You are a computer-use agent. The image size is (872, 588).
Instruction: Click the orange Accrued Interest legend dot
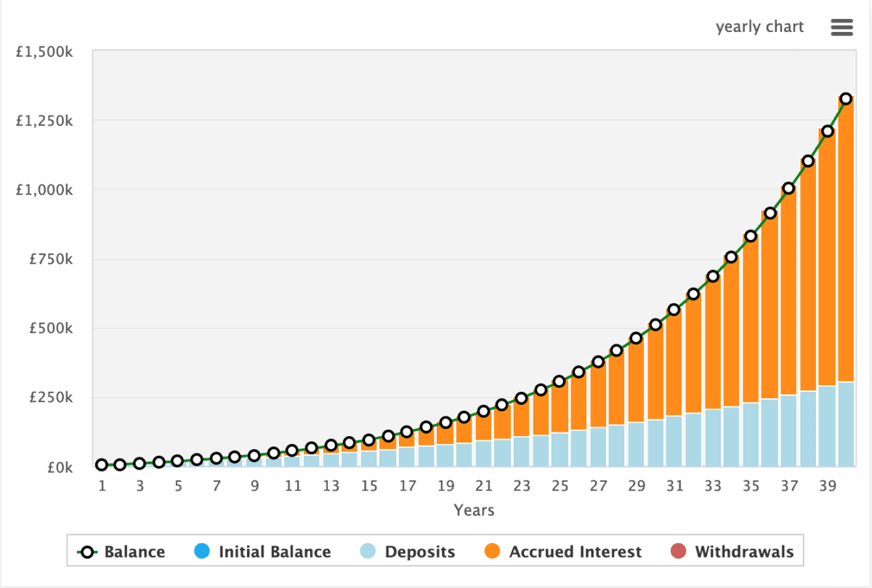pos(493,552)
